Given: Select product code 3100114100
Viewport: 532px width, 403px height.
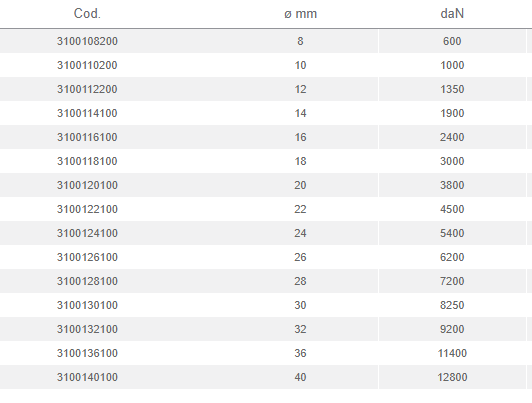Looking at the screenshot, I should point(87,113).
